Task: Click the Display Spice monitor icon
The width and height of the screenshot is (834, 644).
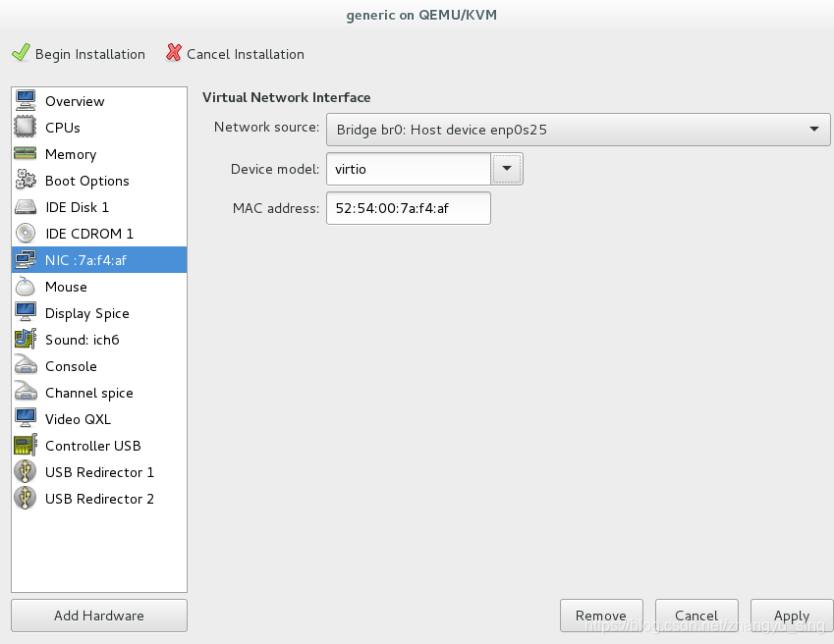Action: [26, 312]
